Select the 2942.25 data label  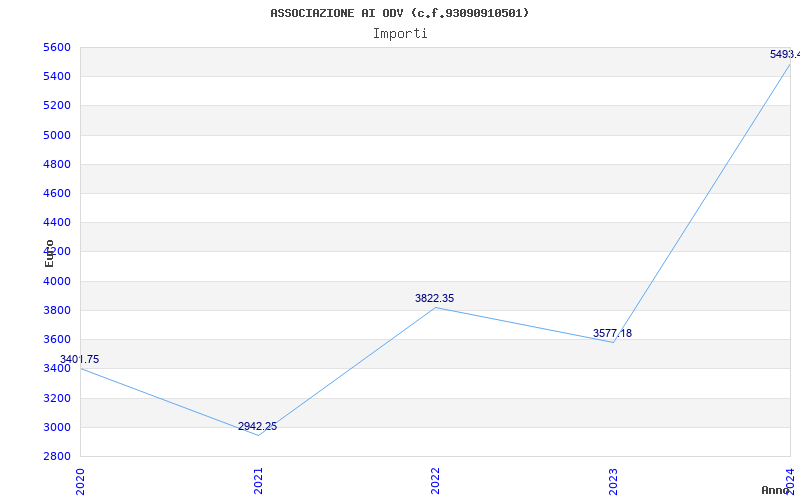(x=257, y=427)
